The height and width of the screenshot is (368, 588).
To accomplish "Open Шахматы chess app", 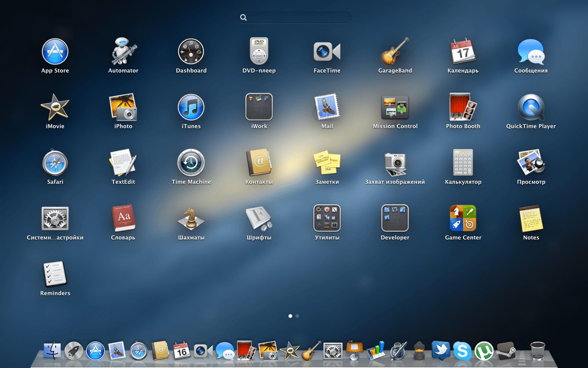I will pos(191,218).
